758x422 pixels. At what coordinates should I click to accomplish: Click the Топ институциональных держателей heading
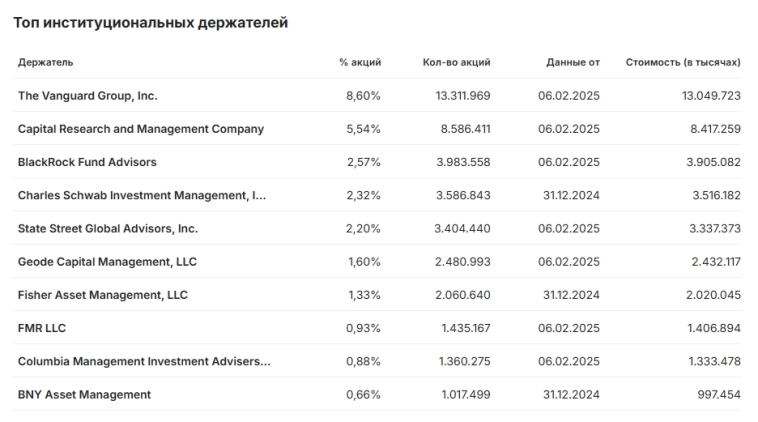(x=150, y=22)
